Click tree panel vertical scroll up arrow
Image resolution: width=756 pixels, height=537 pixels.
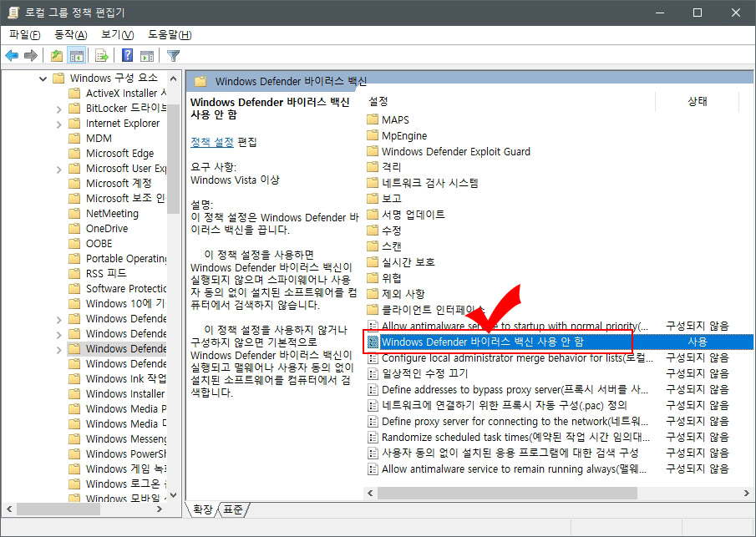[x=174, y=79]
